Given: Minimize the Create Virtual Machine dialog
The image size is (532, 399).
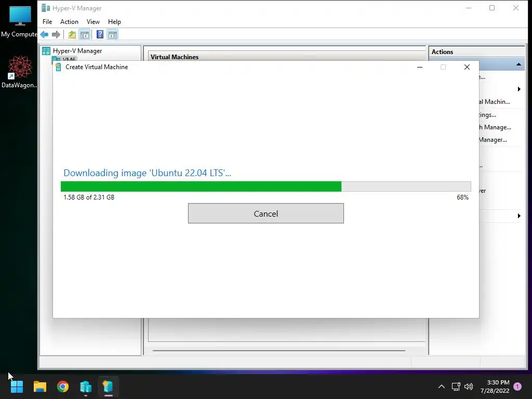Looking at the screenshot, I should point(420,67).
